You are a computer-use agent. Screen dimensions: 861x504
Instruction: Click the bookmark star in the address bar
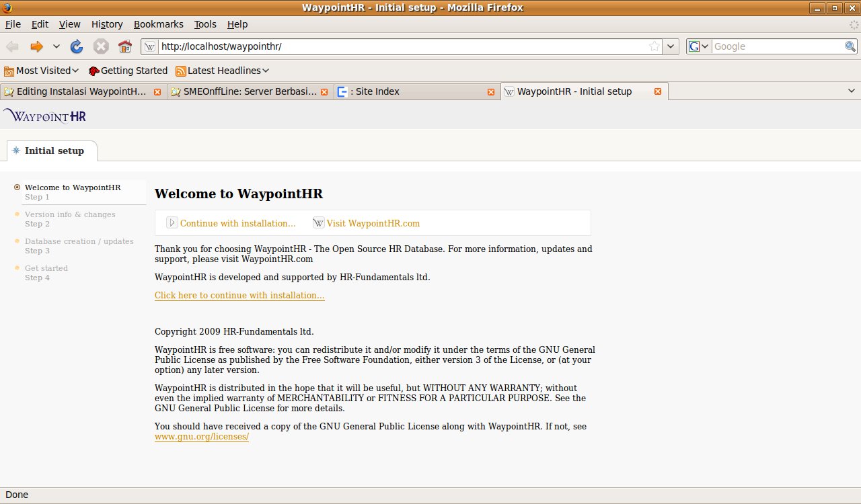pyautogui.click(x=654, y=46)
